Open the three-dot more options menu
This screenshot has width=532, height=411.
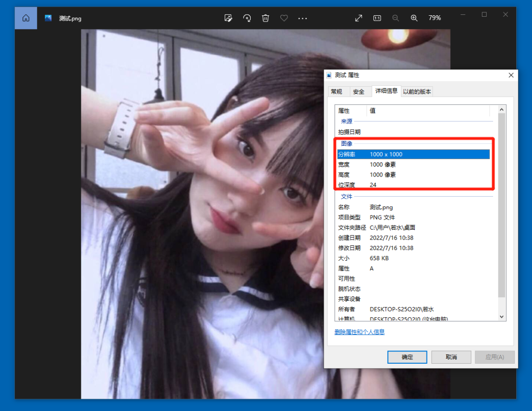(x=302, y=18)
